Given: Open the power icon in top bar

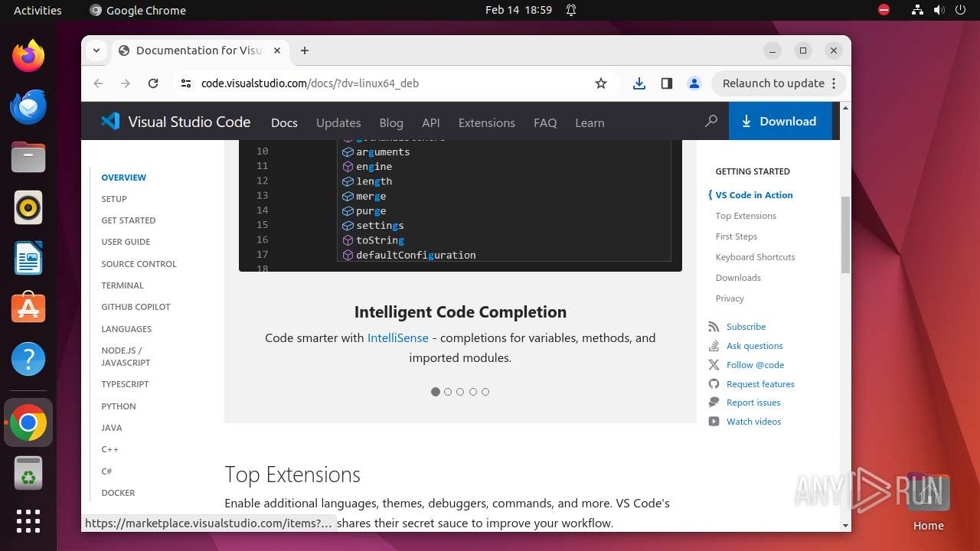Looking at the screenshot, I should (x=960, y=10).
